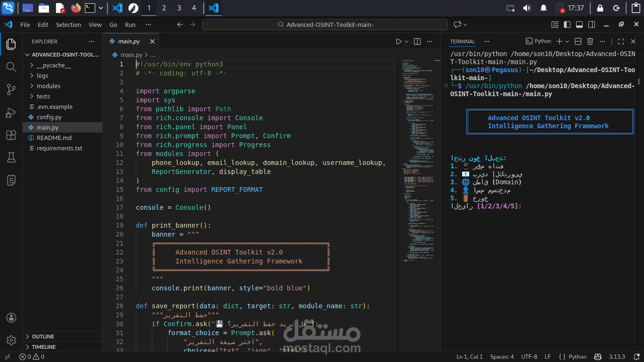The width and height of the screenshot is (644, 362).
Task: Open the Search view in activity bar
Action: pyautogui.click(x=11, y=66)
